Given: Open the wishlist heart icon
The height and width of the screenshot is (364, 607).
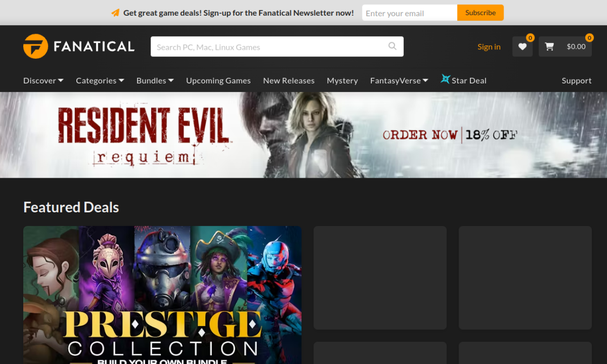Looking at the screenshot, I should pyautogui.click(x=522, y=46).
